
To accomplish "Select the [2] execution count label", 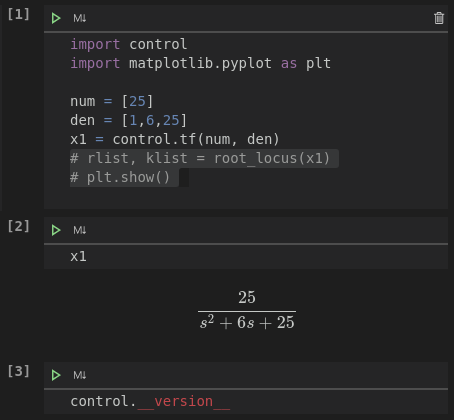I will (19, 226).
